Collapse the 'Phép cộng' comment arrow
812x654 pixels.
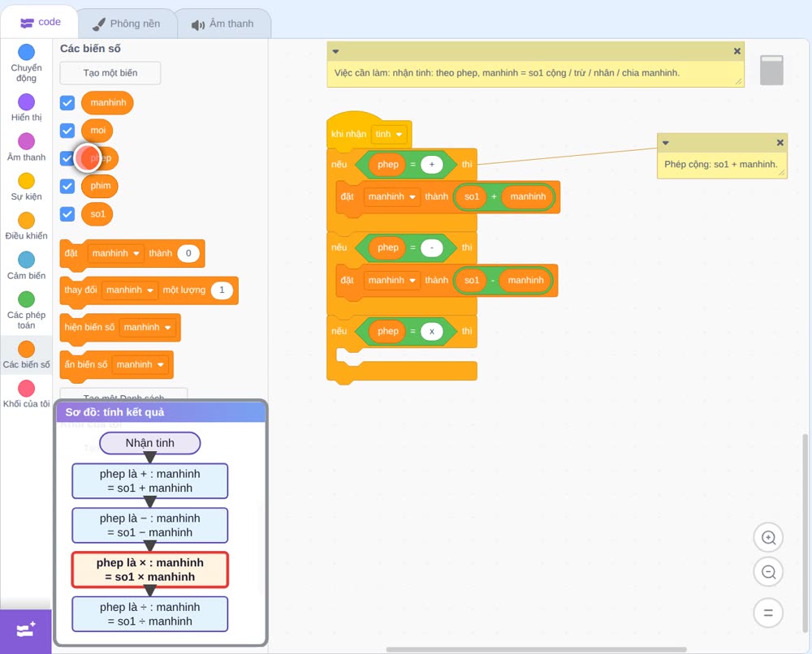666,143
